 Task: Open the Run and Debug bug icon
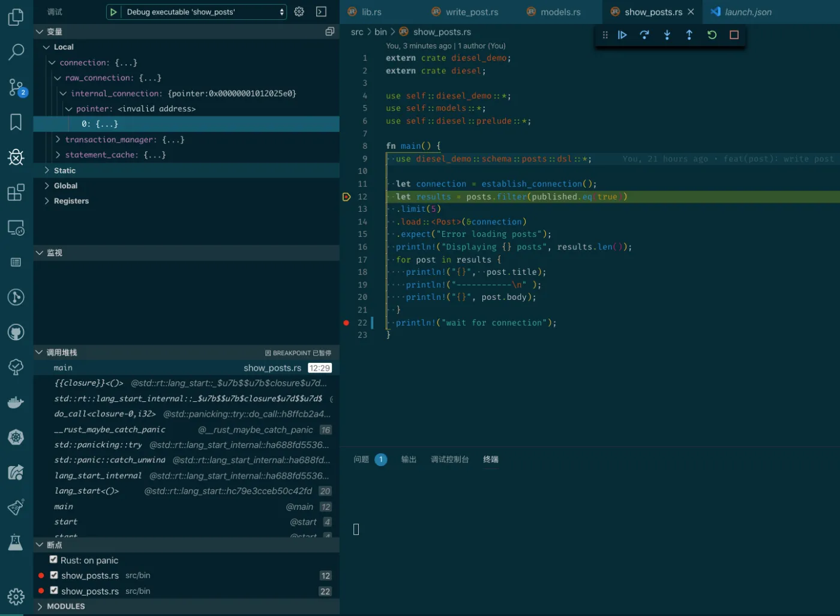tap(16, 157)
